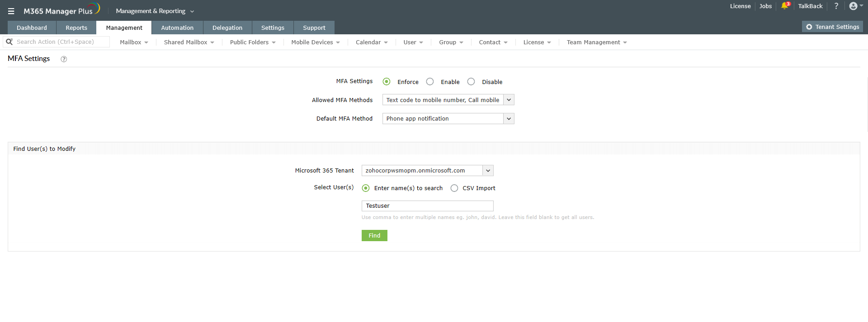Choose Enter name(s) to search option

(366, 188)
